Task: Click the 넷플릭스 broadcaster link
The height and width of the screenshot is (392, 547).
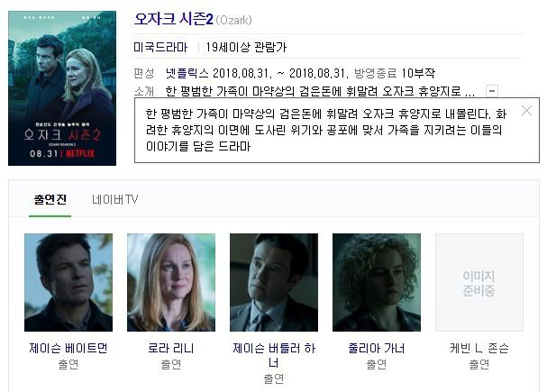Action: coord(187,73)
